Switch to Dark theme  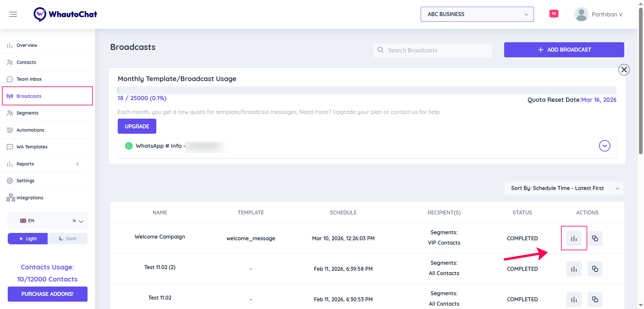(68, 238)
